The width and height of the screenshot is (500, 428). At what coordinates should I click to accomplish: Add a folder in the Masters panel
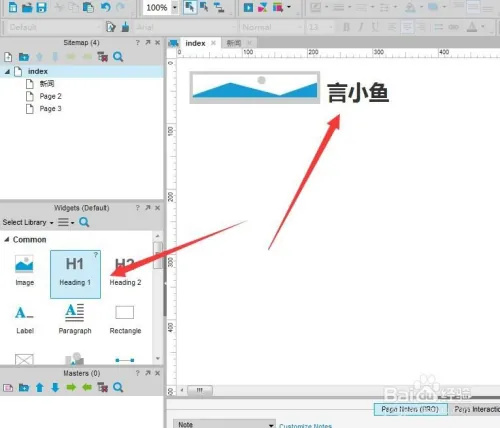pyautogui.click(x=24, y=388)
